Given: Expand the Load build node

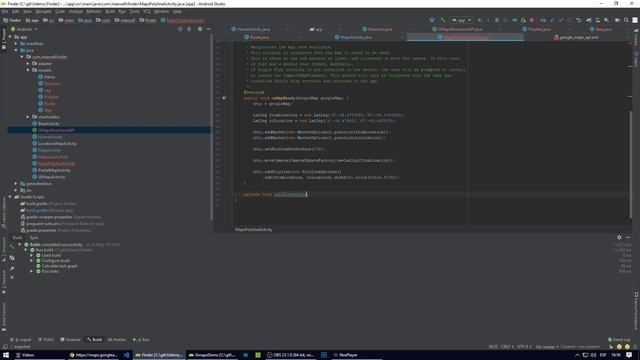Looking at the screenshot, I should point(32,255).
